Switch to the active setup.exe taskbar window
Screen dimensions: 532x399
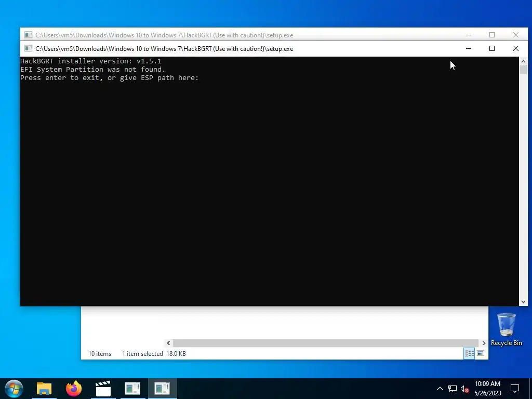(162, 389)
